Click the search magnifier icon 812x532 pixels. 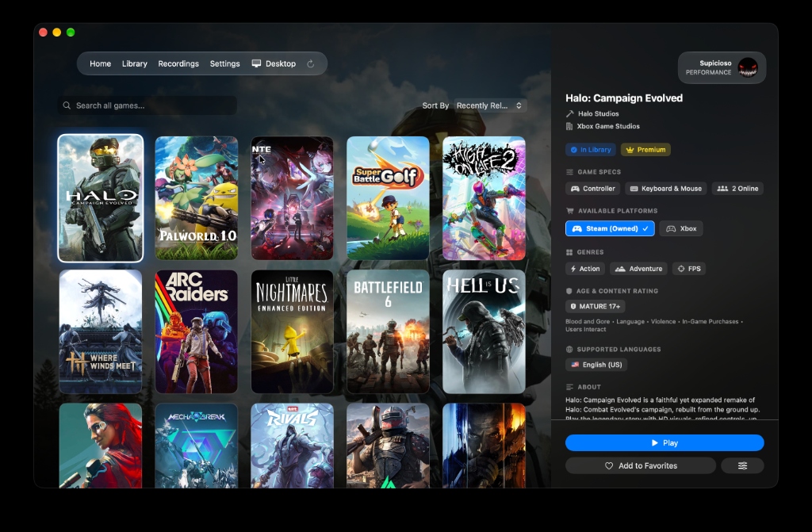point(67,105)
